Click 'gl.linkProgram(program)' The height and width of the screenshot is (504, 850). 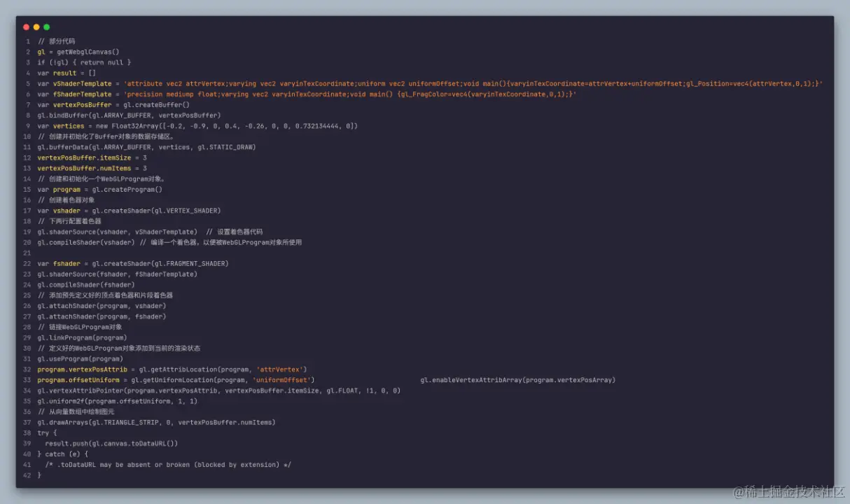[x=83, y=337]
